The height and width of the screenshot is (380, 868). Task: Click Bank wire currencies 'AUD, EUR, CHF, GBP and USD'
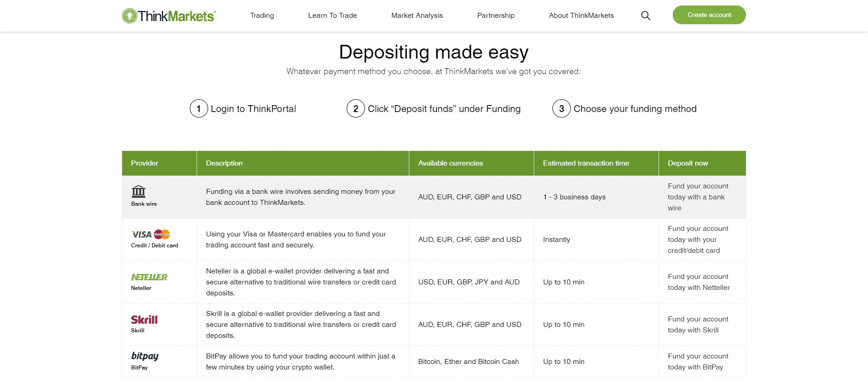coord(470,197)
